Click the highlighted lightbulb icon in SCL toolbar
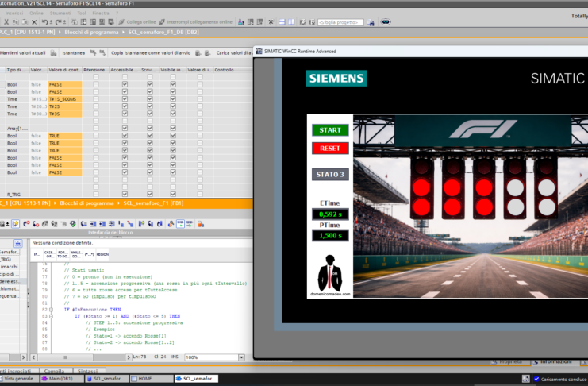Image resolution: width=588 pixels, height=386 pixels. [x=15, y=224]
